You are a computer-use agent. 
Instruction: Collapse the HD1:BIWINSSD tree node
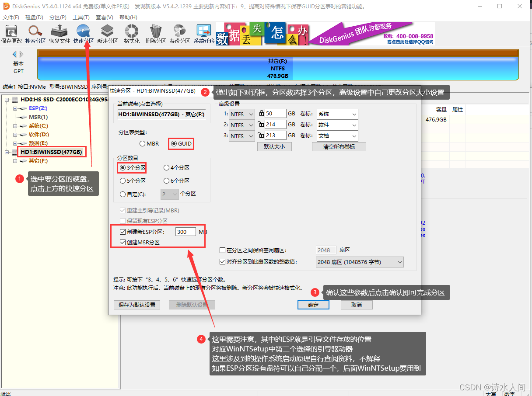(x=7, y=152)
